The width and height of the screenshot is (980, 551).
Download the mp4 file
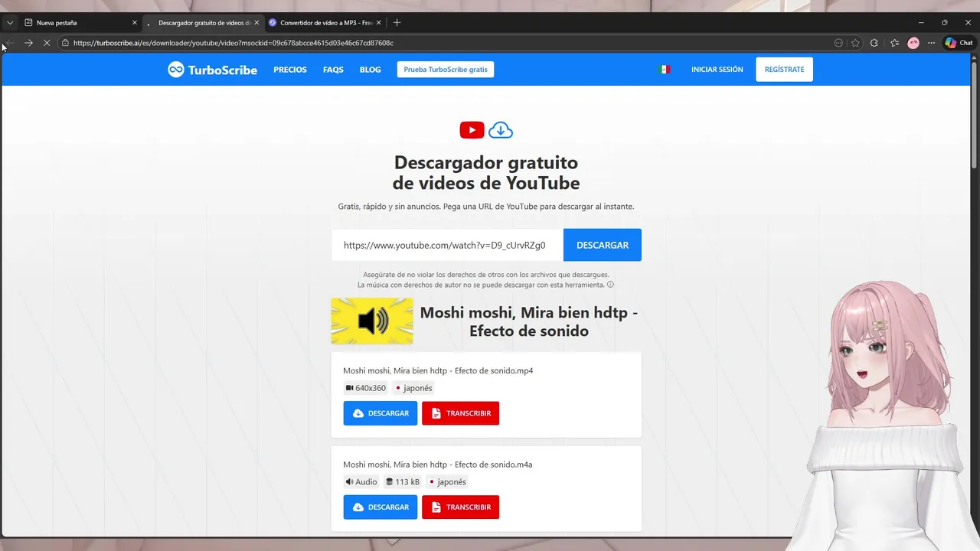(x=381, y=413)
